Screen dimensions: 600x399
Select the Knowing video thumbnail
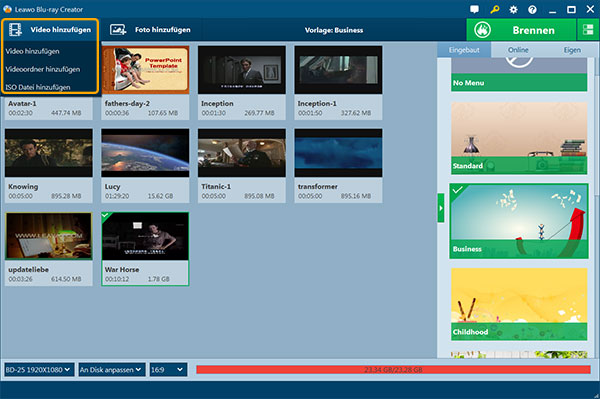coord(49,153)
